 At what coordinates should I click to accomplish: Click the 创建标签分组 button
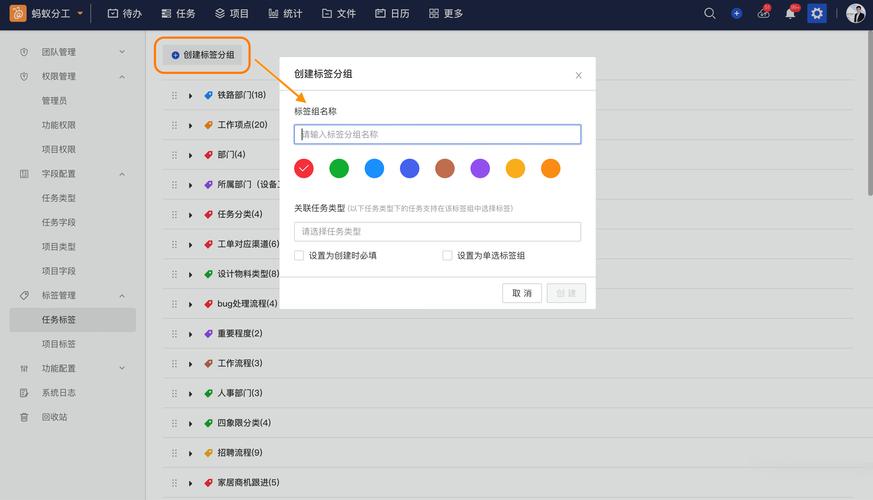[203, 55]
